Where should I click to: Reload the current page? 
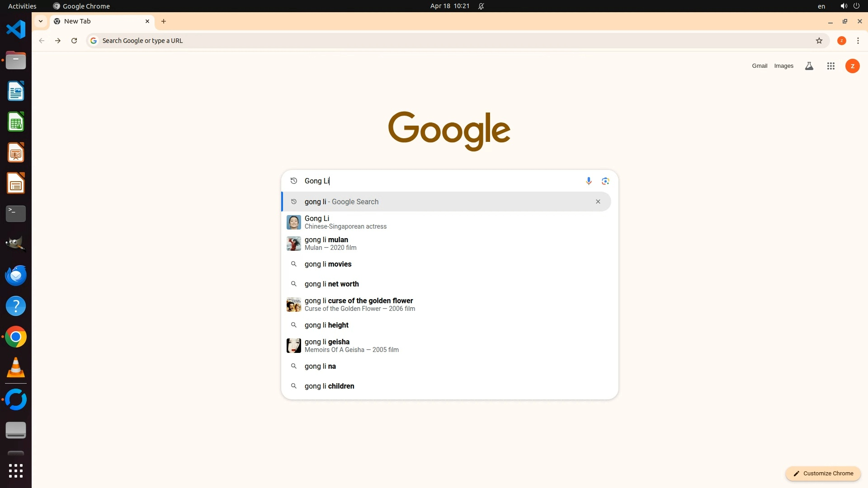(x=74, y=41)
